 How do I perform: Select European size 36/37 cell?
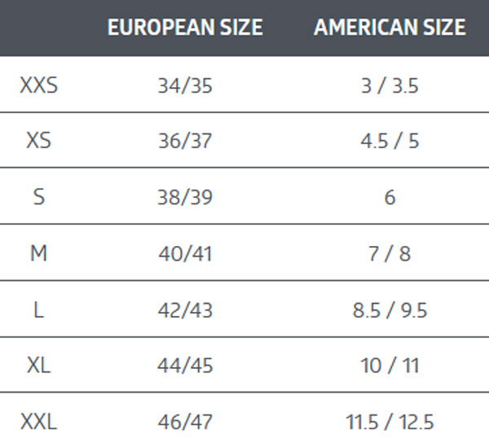185,141
